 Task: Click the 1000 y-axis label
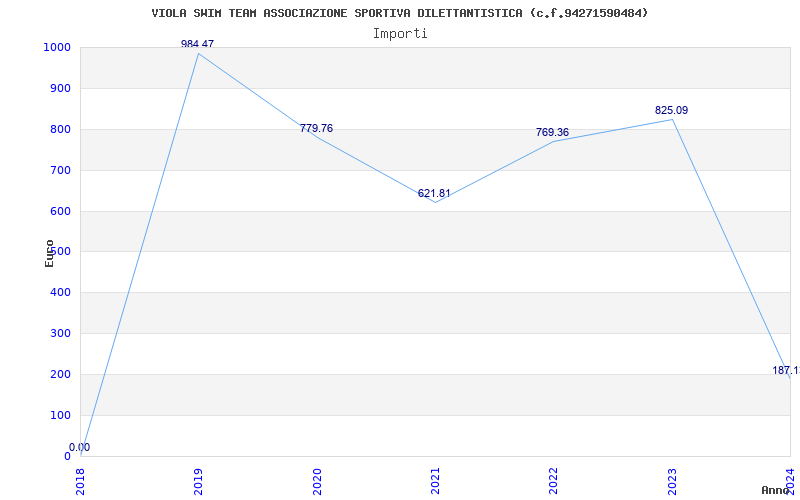[x=57, y=47]
